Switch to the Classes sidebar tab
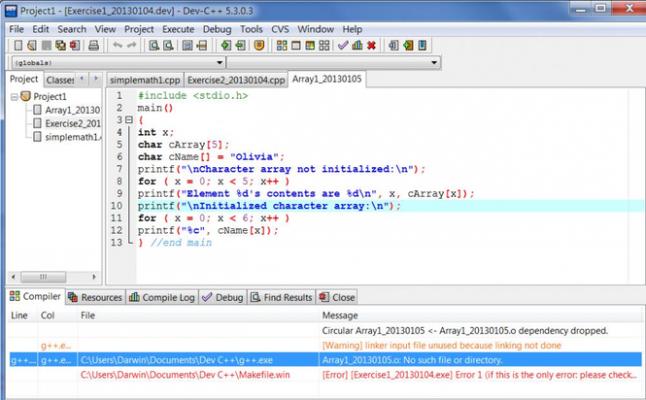Viewport: 646px width, 400px height. point(60,80)
